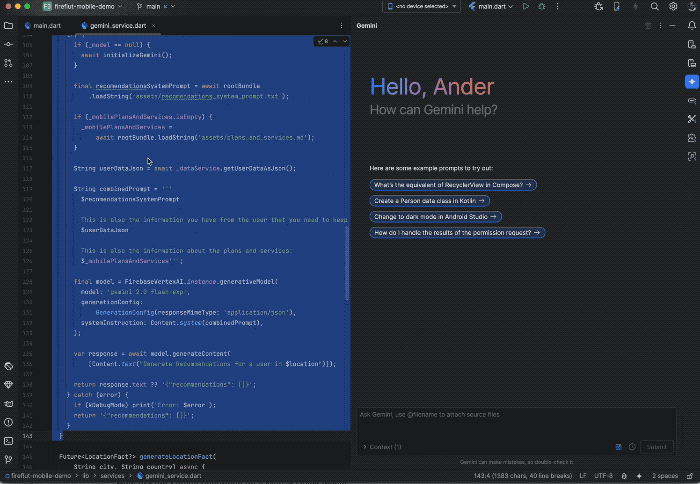The height and width of the screenshot is (484, 700).
Task: Try prompt Change to dark mode
Action: coord(435,217)
